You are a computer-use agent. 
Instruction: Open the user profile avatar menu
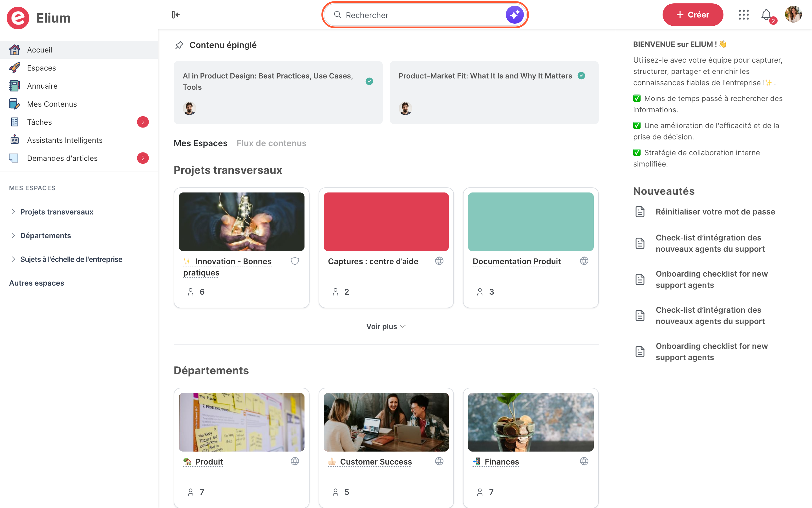793,14
